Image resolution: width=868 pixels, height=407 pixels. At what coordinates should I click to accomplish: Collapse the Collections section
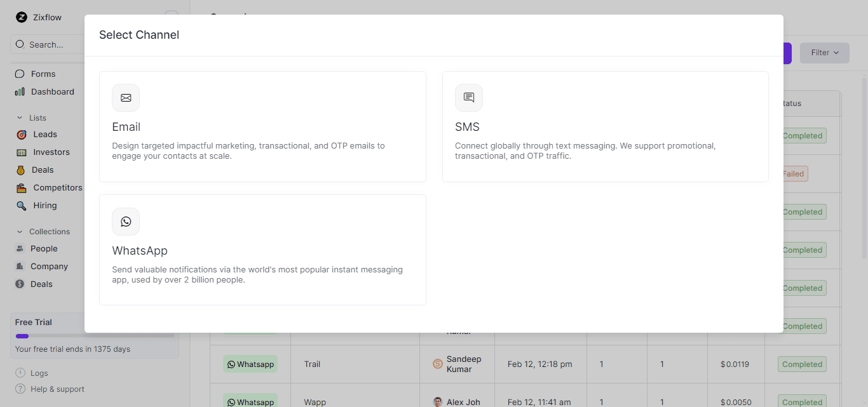tap(20, 231)
